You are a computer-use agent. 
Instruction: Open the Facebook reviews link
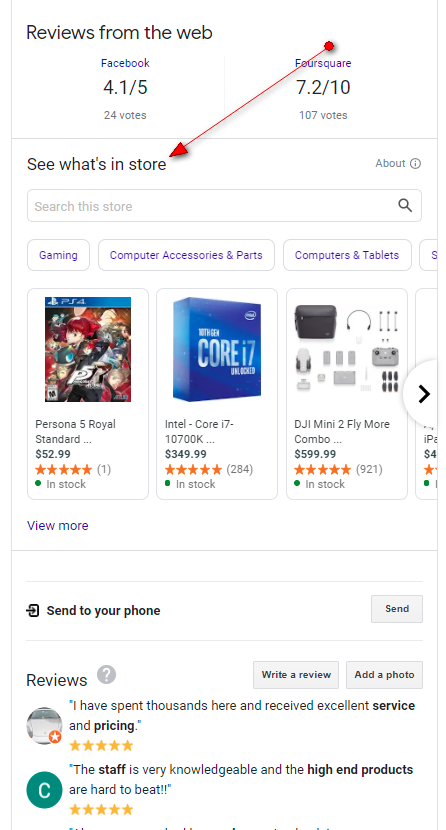click(125, 63)
